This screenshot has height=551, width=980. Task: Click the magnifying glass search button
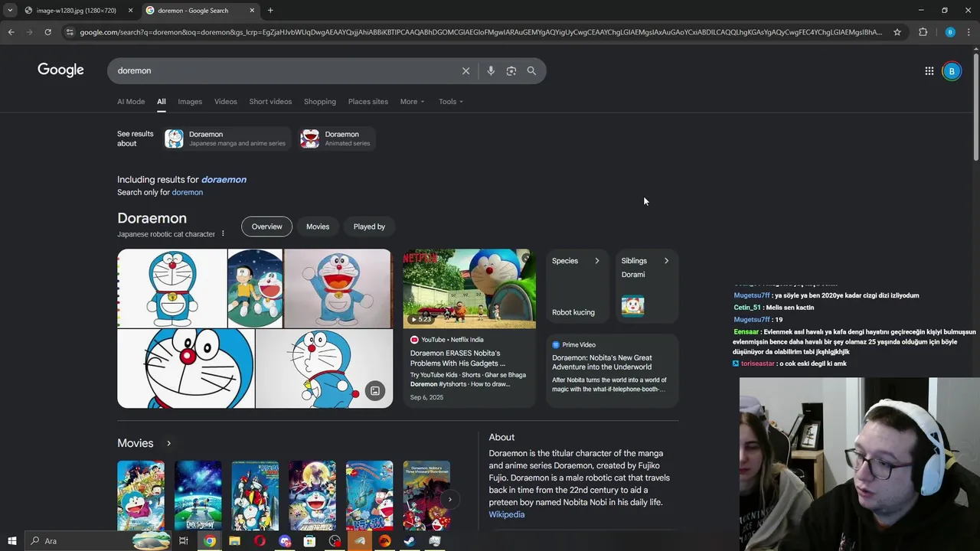(x=531, y=70)
